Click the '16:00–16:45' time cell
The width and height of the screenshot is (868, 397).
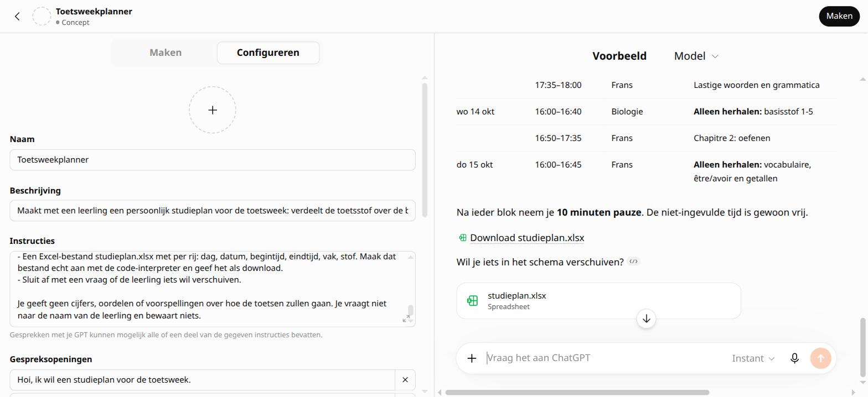[558, 165]
